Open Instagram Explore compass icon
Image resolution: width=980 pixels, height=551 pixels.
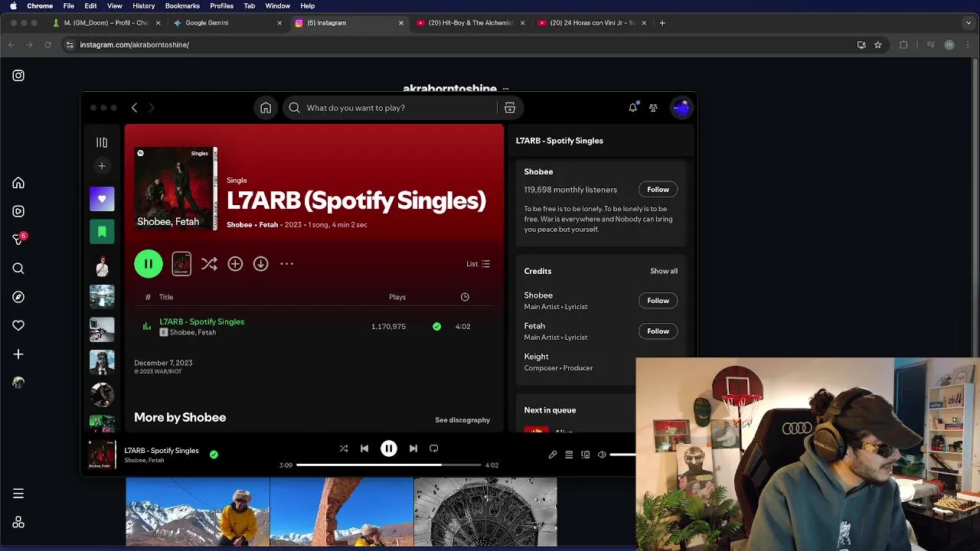coord(18,297)
